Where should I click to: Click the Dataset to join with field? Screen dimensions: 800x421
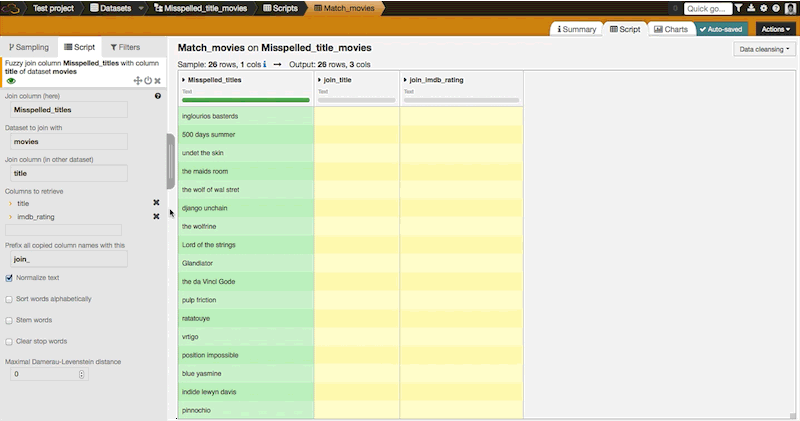coord(69,141)
